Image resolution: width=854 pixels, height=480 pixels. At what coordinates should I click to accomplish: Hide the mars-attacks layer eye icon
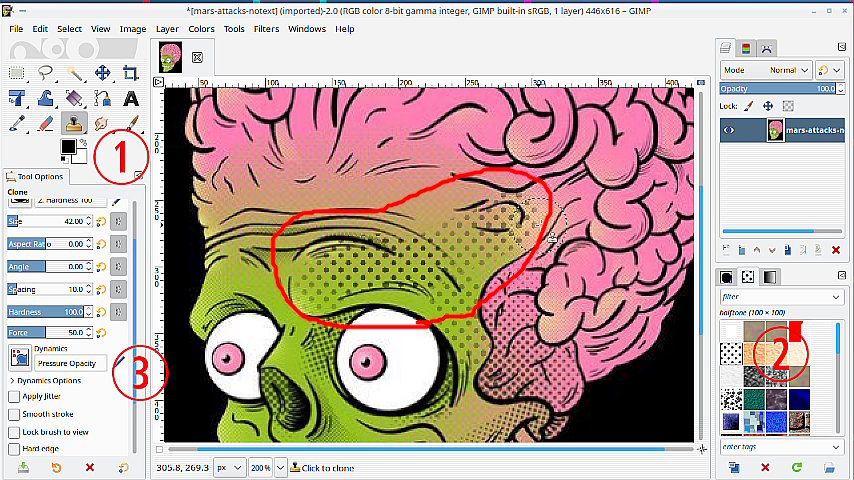click(729, 130)
